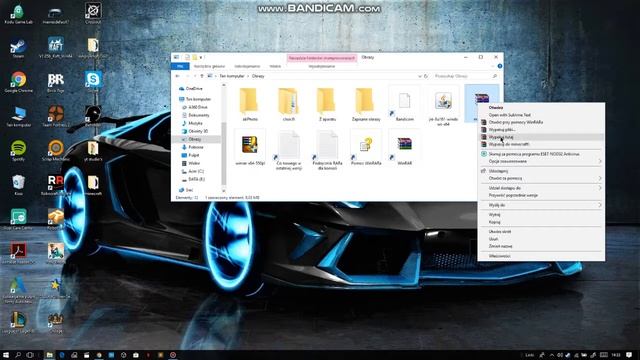Switch to Widok ribbon tab

pyautogui.click(x=275, y=66)
